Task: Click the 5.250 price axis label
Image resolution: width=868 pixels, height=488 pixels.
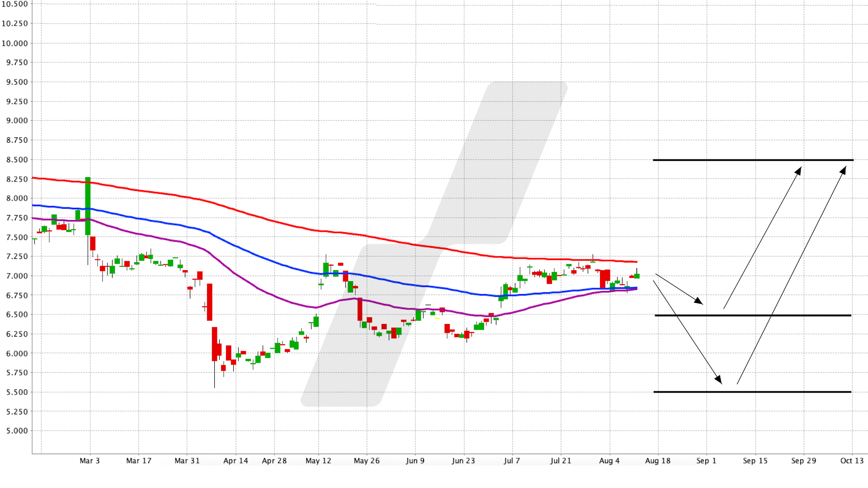Action: click(17, 412)
